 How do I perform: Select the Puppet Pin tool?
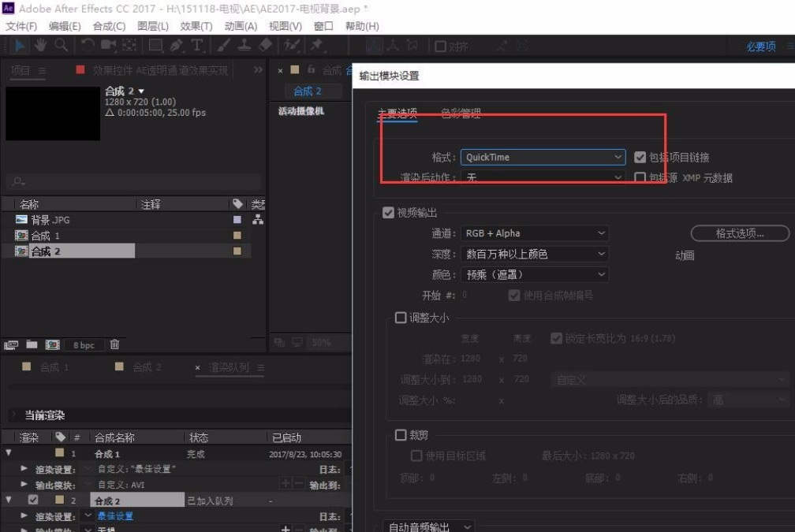(x=316, y=46)
